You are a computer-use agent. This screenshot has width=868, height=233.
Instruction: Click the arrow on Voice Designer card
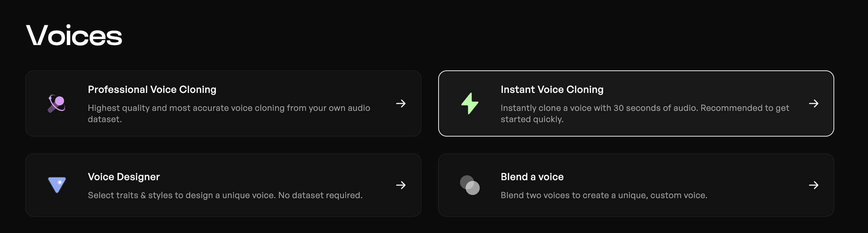pyautogui.click(x=401, y=185)
